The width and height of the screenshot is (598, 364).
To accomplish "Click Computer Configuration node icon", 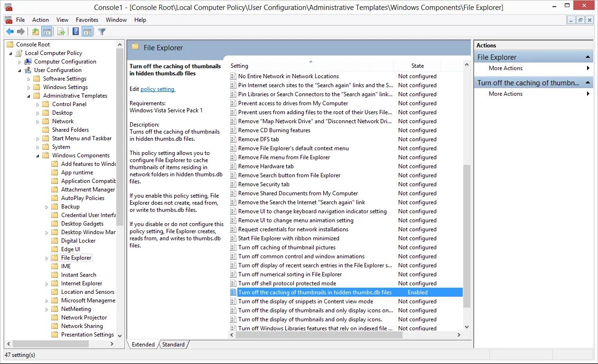I will tap(28, 62).
